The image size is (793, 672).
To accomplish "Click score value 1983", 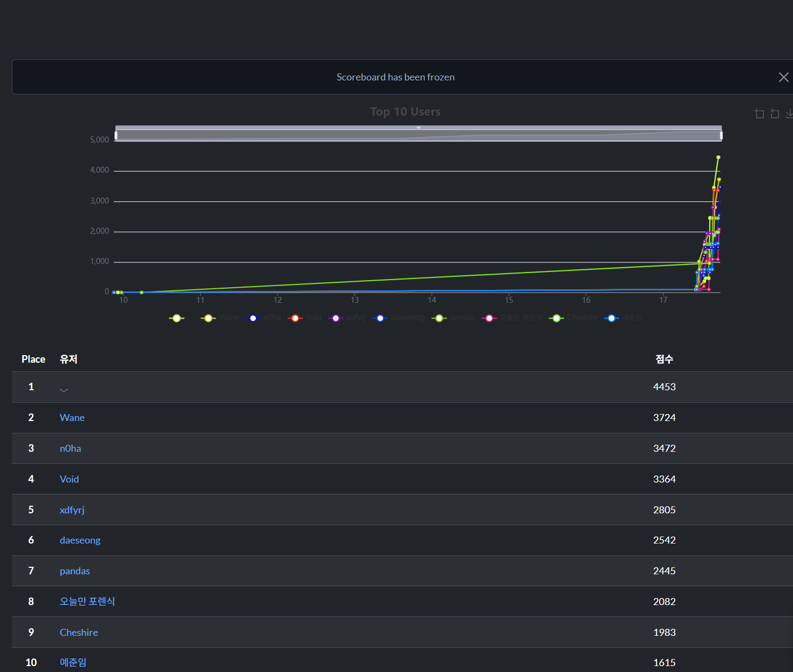I will 665,633.
